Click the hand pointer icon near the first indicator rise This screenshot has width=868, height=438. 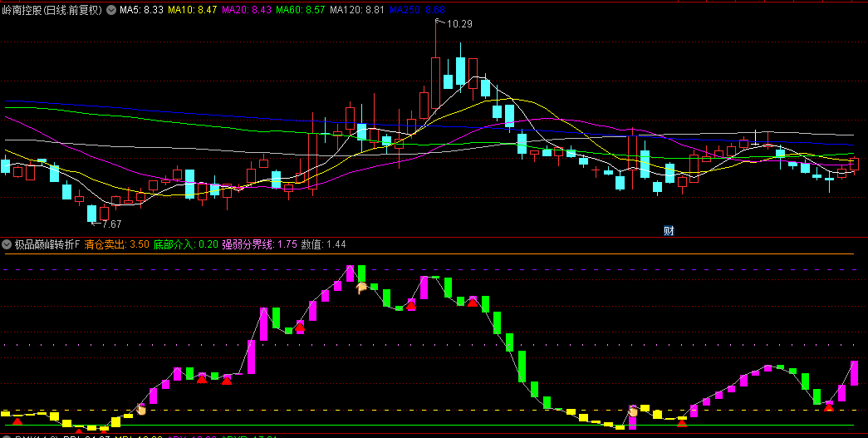click(x=141, y=409)
